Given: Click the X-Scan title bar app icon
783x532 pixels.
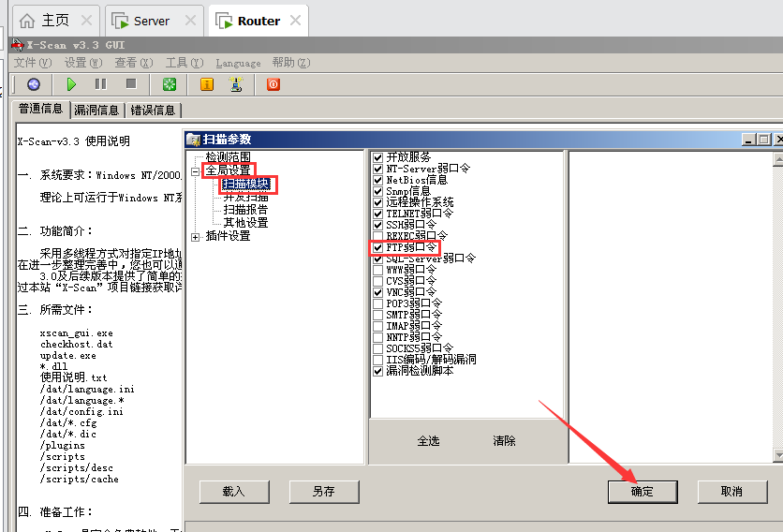Looking at the screenshot, I should pyautogui.click(x=18, y=45).
